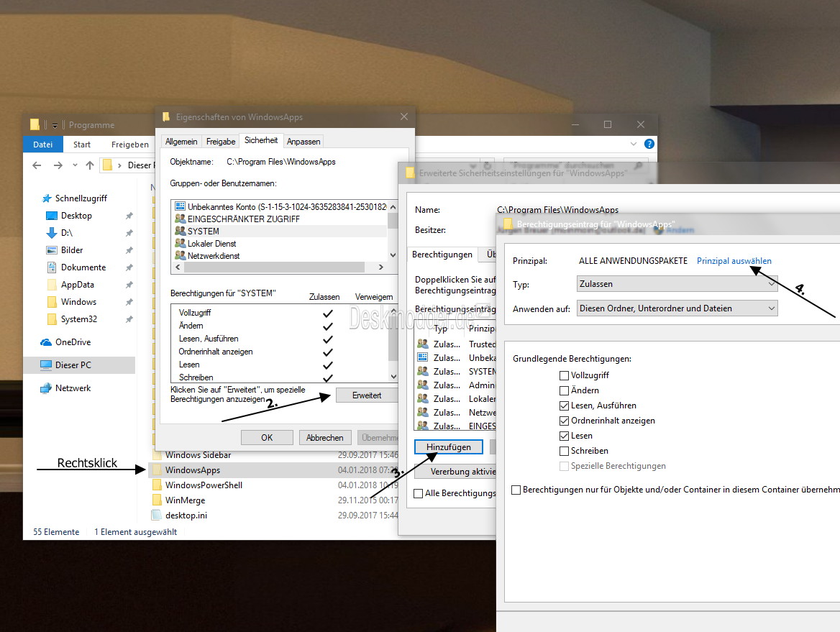Unpin Dokumente via its pin icon

pyautogui.click(x=129, y=267)
